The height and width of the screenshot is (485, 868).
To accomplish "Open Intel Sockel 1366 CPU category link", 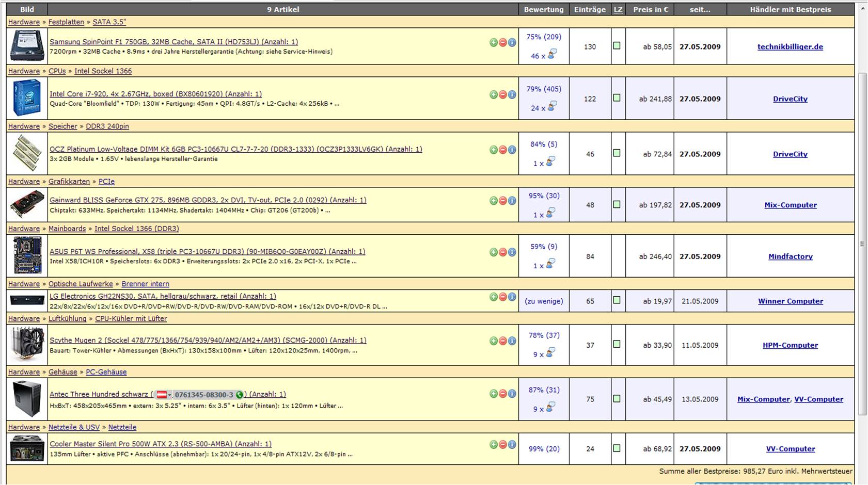I will (103, 71).
